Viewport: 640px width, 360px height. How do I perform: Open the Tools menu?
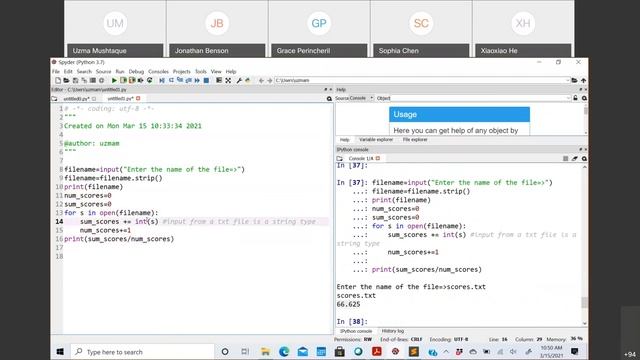(200, 71)
